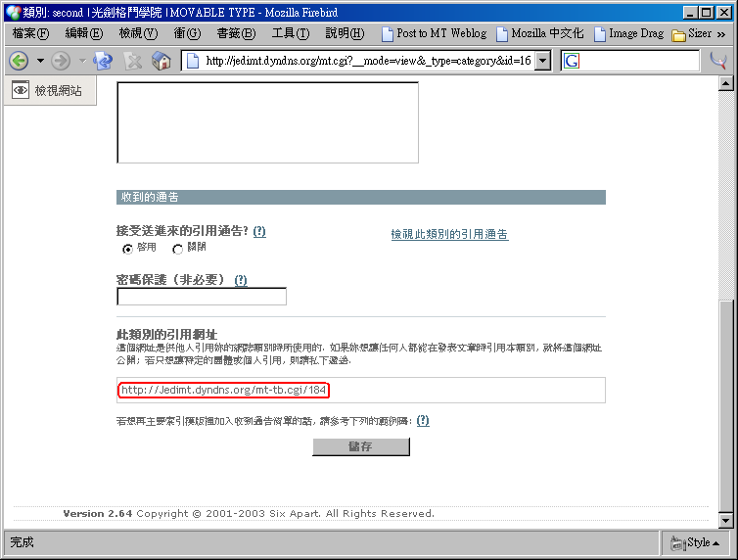
Task: Click the page icon in the address bar
Action: (193, 61)
